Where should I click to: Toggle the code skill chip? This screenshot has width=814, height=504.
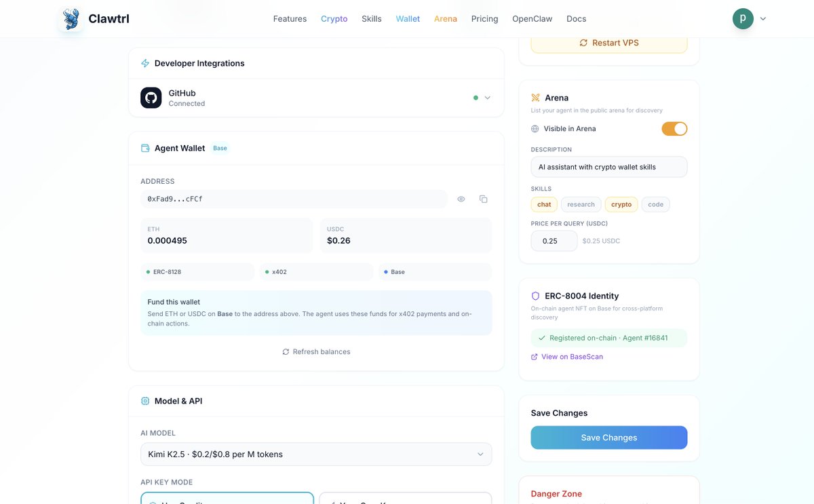click(x=655, y=204)
